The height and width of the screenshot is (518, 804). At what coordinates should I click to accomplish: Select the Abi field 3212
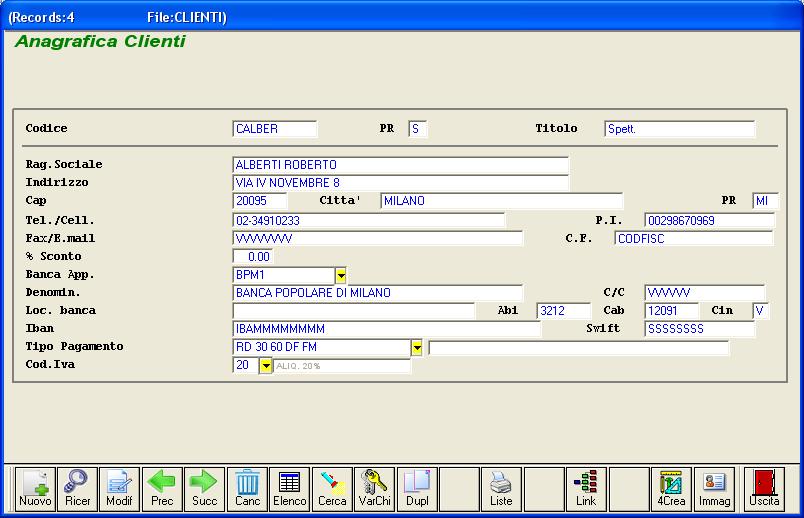pyautogui.click(x=564, y=311)
